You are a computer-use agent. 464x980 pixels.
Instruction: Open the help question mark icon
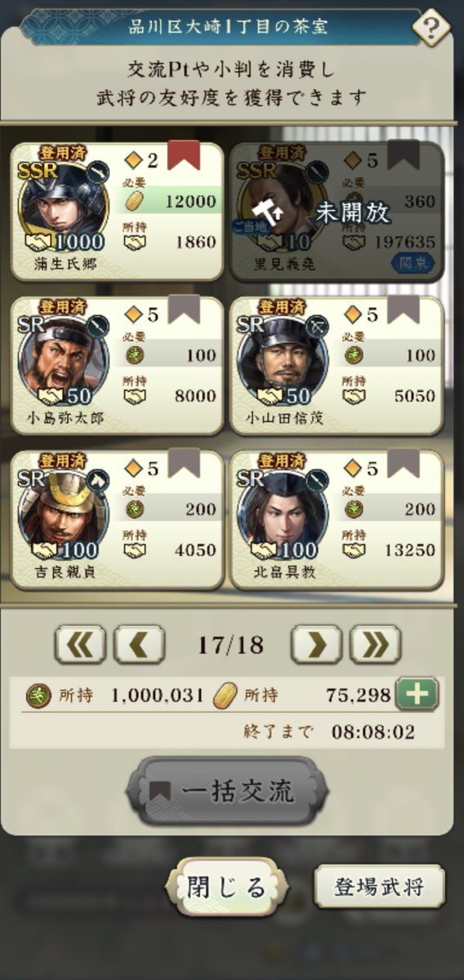431,29
